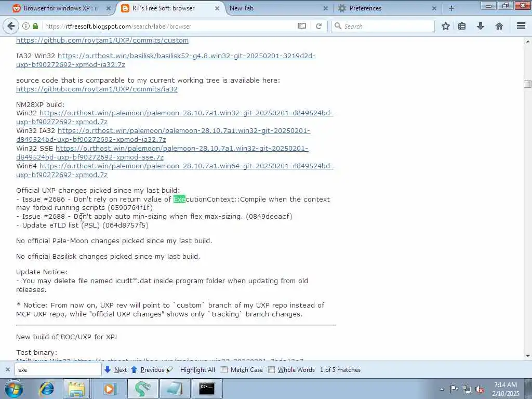The height and width of the screenshot is (399, 532).
Task: Open the Windows Start menu orb
Action: coord(14,389)
